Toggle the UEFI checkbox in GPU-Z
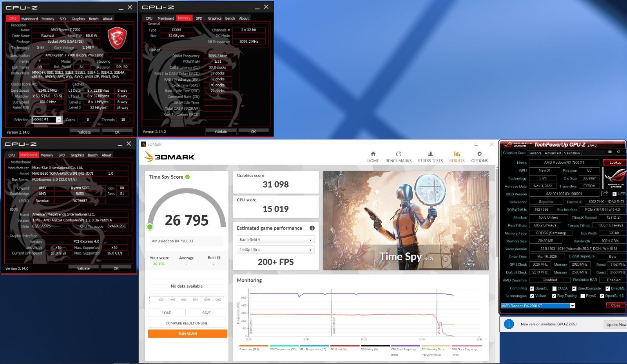This screenshot has height=364, width=627. (x=614, y=194)
